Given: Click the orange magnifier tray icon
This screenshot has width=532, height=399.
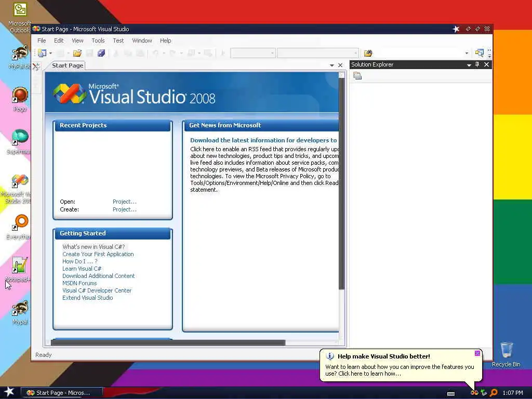Looking at the screenshot, I should tap(494, 393).
